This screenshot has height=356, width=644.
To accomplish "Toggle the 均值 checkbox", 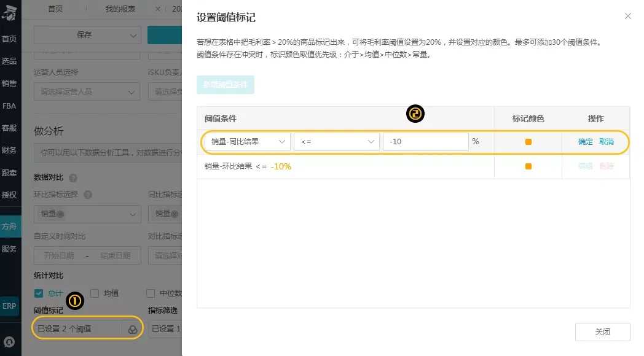I will pos(95,293).
